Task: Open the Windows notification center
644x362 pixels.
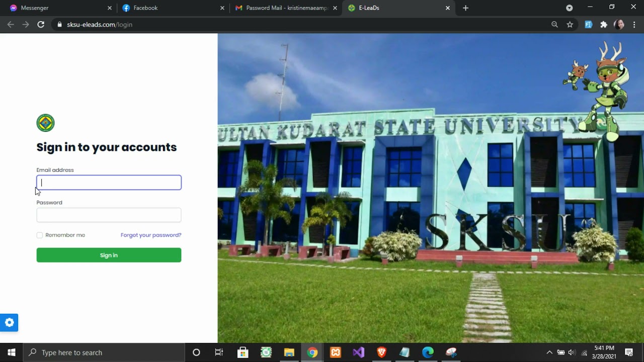Action: click(628, 352)
